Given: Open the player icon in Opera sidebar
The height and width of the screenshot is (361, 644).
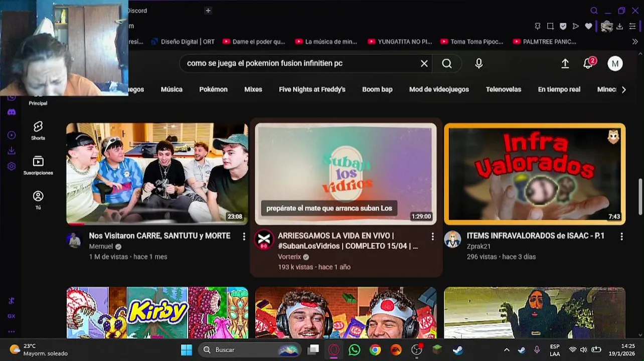Looking at the screenshot, I should 12,135.
